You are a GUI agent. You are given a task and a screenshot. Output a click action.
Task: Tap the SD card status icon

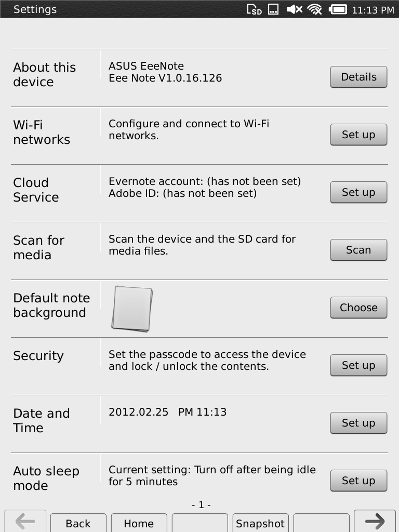(254, 9)
